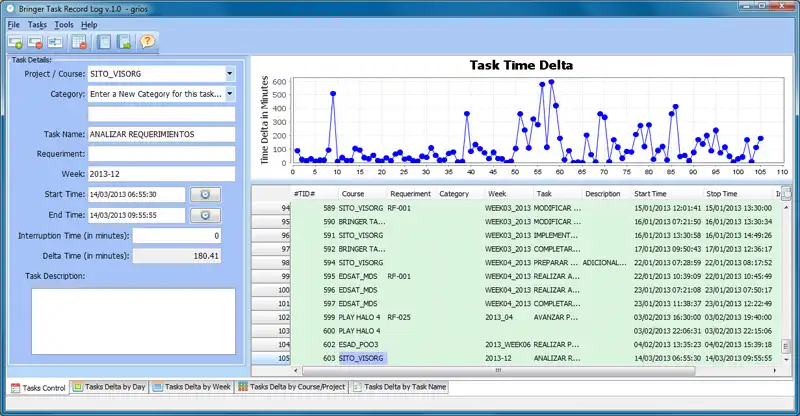Sort by the #TID# column header
800x416 pixels.
click(x=314, y=194)
